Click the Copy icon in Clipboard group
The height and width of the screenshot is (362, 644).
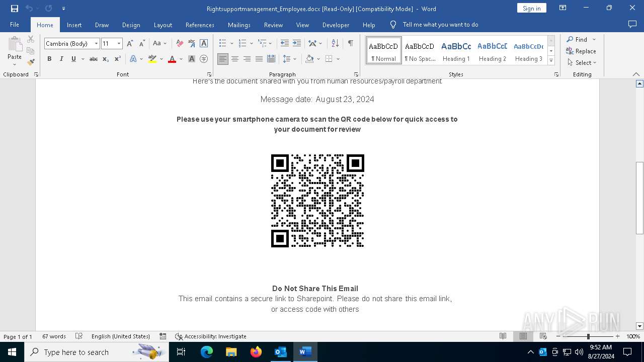(31, 51)
